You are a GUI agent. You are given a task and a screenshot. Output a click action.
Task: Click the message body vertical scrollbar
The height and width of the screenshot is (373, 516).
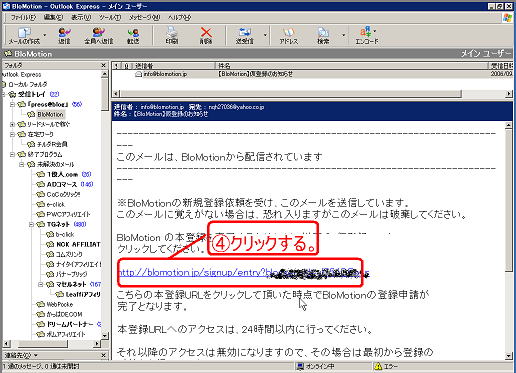[x=509, y=240]
